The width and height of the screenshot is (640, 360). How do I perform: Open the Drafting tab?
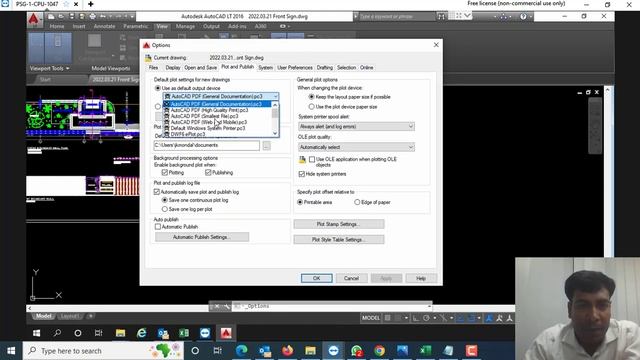[x=325, y=68]
